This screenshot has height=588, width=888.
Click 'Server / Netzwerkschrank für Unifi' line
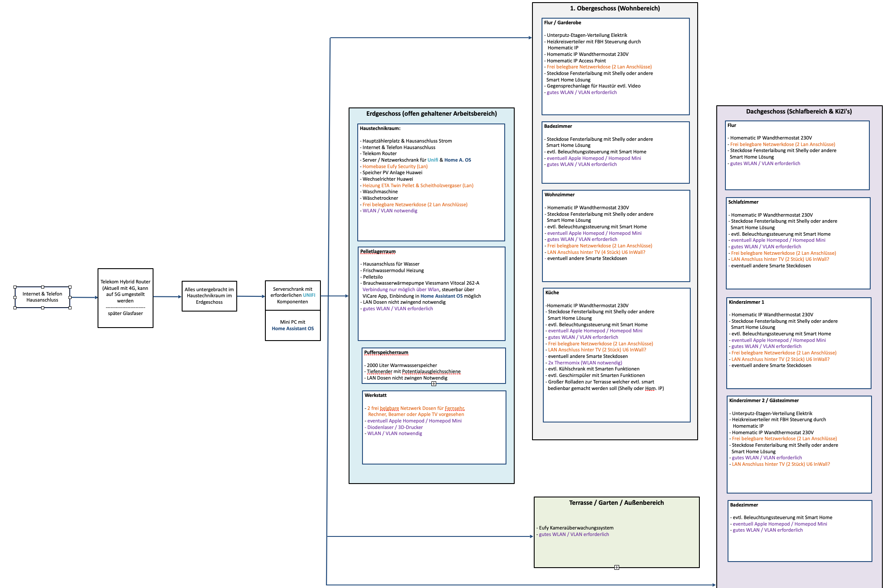click(415, 160)
